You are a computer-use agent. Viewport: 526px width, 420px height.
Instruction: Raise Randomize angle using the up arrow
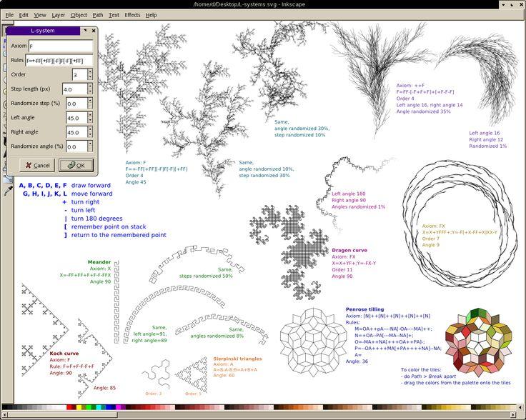89,143
